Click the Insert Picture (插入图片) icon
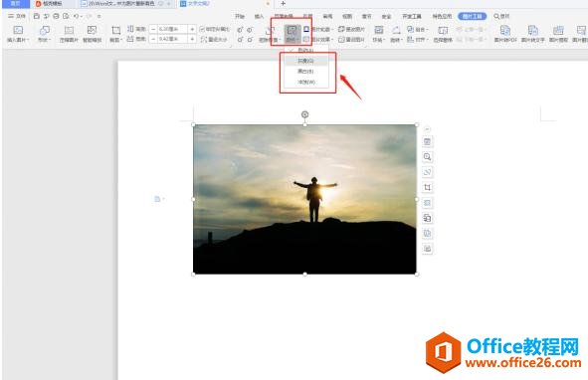 (x=18, y=34)
